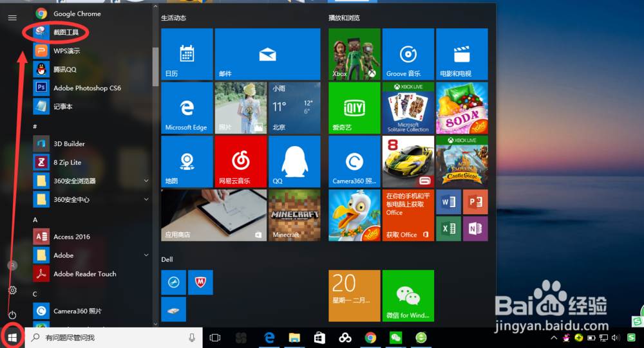
Task: Click the 播放和浏览 group heading
Action: [x=344, y=17]
